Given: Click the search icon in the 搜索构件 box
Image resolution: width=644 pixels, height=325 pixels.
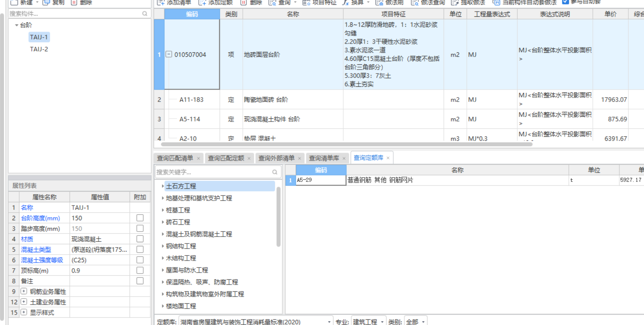Looking at the screenshot, I should coord(145,14).
